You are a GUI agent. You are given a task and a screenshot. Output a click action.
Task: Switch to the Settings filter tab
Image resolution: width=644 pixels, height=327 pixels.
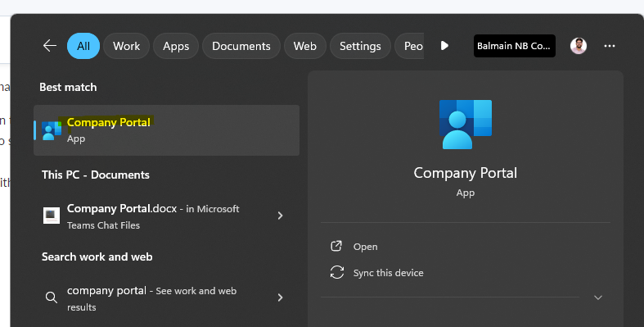click(360, 46)
